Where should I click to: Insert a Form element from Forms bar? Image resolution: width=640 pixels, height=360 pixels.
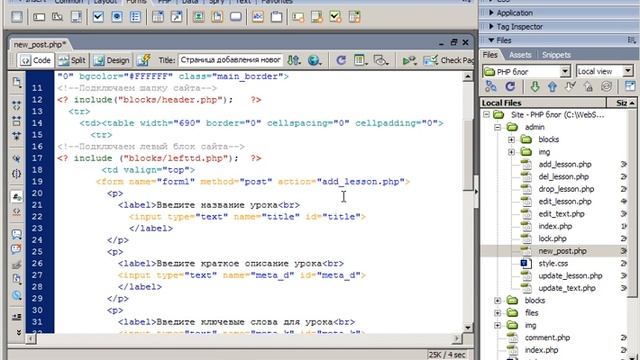17,17
